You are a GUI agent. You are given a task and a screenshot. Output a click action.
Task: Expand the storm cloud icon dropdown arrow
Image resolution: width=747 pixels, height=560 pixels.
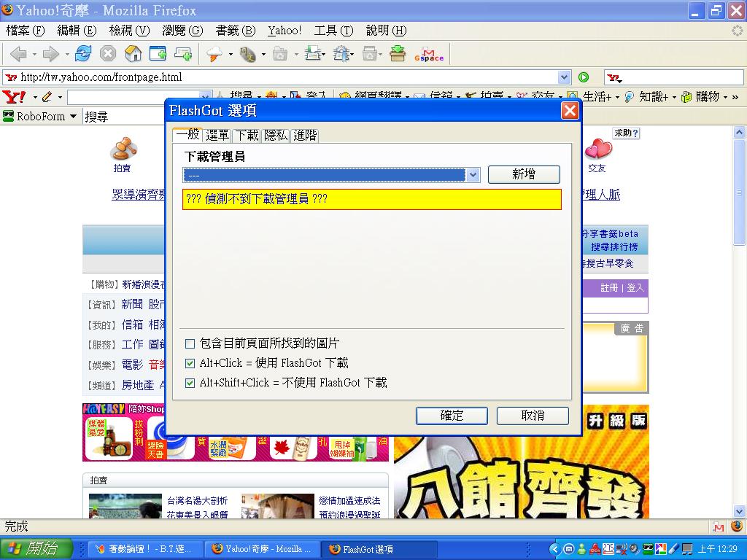tap(231, 54)
